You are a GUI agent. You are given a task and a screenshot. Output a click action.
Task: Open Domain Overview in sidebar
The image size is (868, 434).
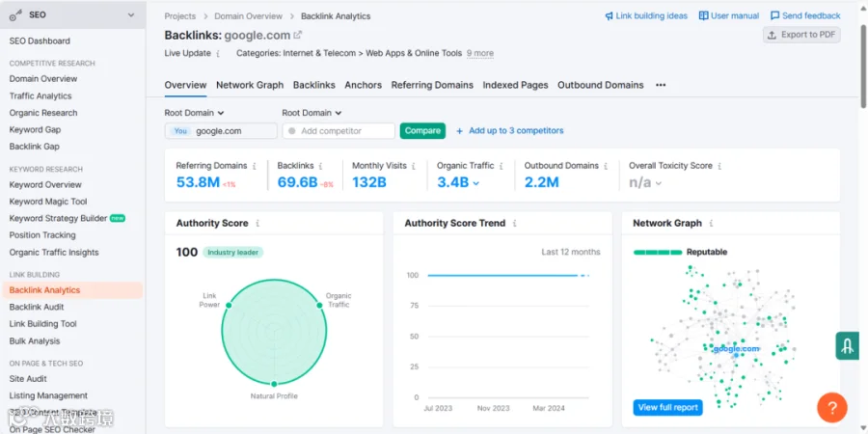(43, 79)
